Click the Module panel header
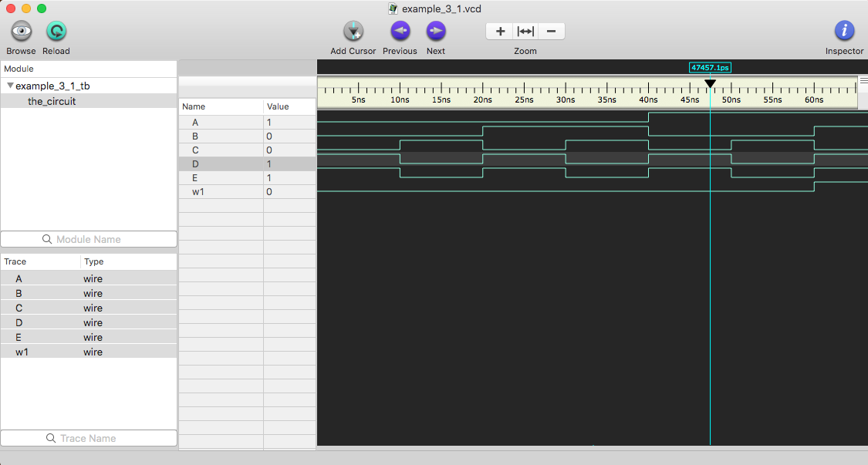 (x=89, y=69)
